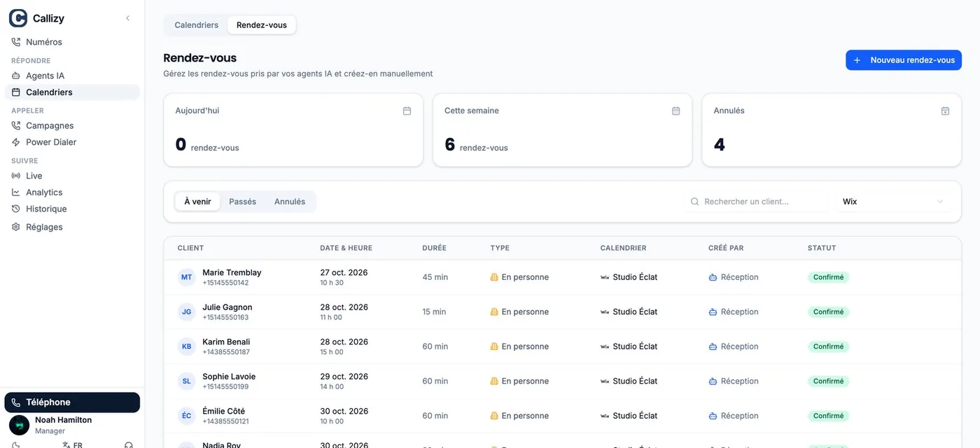
Task: Click the En personne text in Émilie Côté's row
Action: coord(525,416)
